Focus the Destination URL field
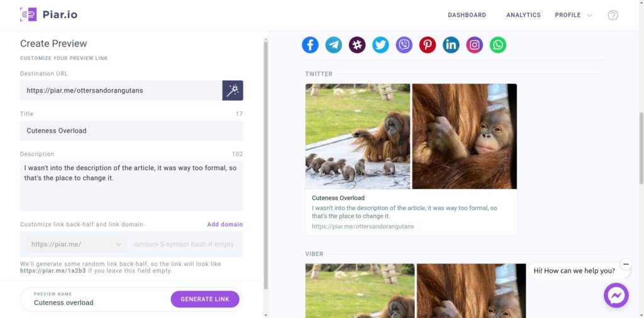Screen dimensions: 644x318 [121, 90]
